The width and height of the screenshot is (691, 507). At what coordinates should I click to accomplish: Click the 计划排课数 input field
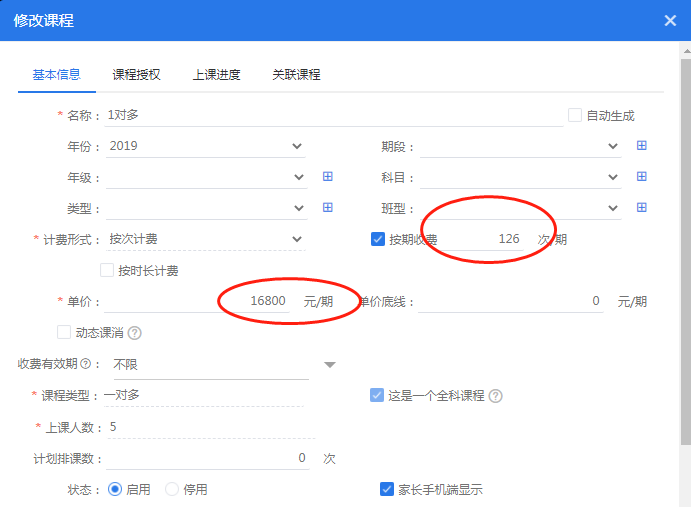208,459
